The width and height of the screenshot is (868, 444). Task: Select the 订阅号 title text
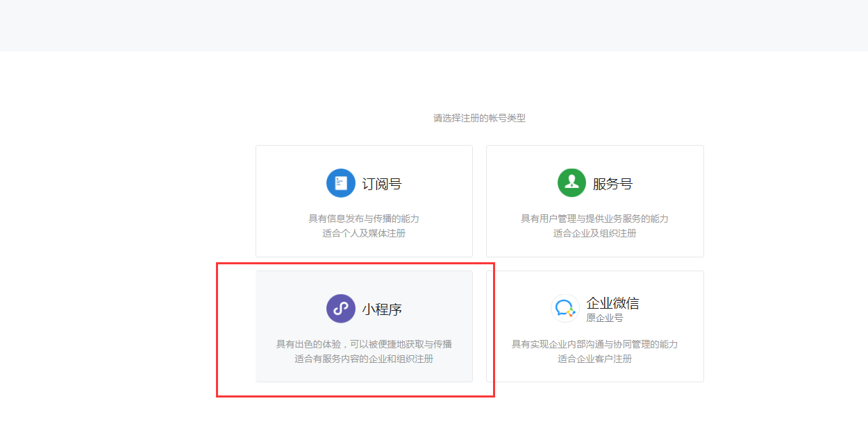(x=381, y=184)
